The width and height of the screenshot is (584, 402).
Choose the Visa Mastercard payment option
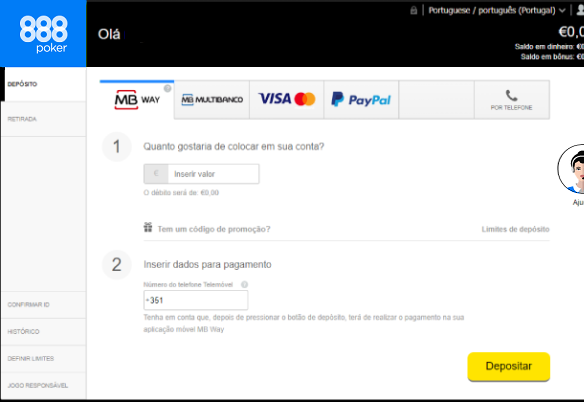click(x=287, y=100)
